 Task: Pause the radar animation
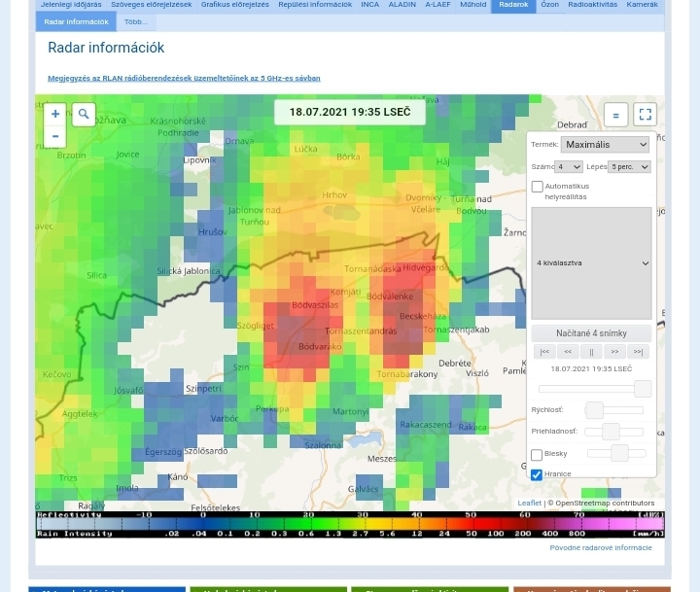point(591,352)
